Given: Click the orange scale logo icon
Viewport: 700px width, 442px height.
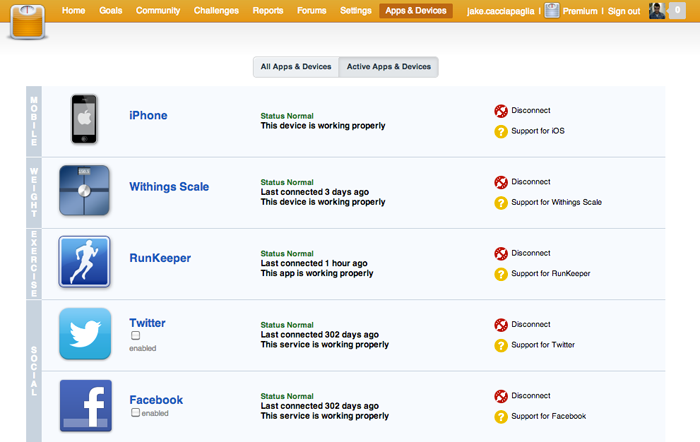Looking at the screenshot, I should (x=27, y=22).
